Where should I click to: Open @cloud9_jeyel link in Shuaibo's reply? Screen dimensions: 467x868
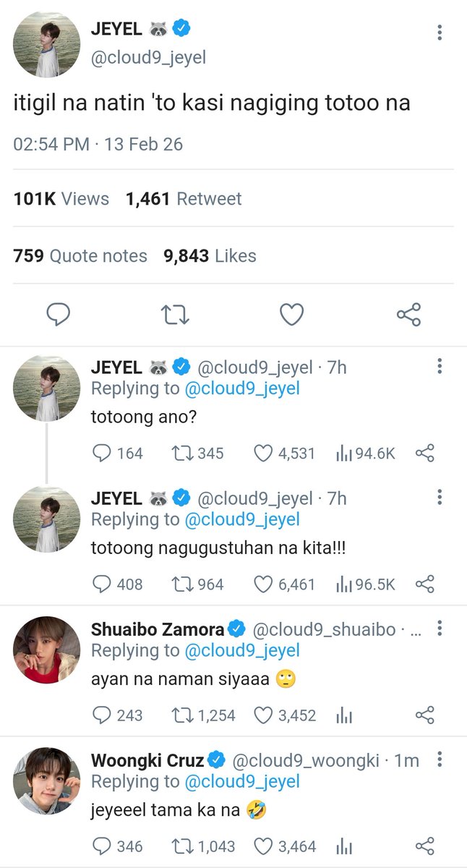[242, 650]
